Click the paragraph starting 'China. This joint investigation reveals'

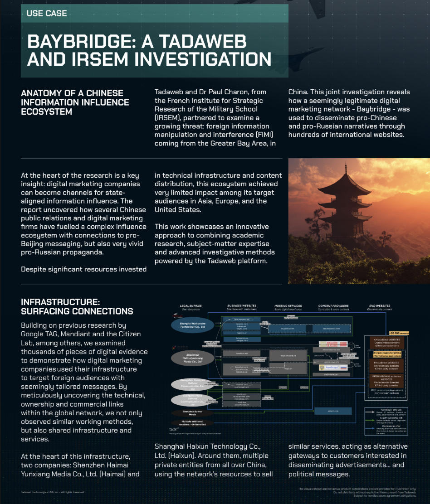tap(349, 113)
